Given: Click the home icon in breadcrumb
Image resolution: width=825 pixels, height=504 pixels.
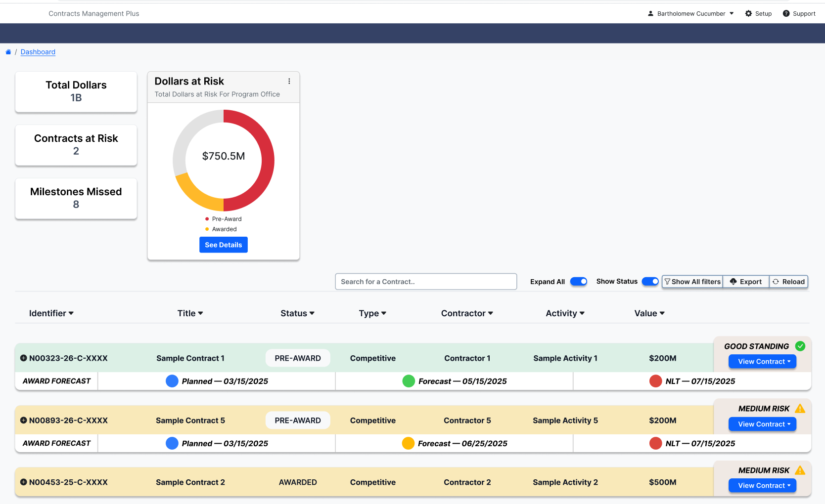Looking at the screenshot, I should tap(8, 52).
